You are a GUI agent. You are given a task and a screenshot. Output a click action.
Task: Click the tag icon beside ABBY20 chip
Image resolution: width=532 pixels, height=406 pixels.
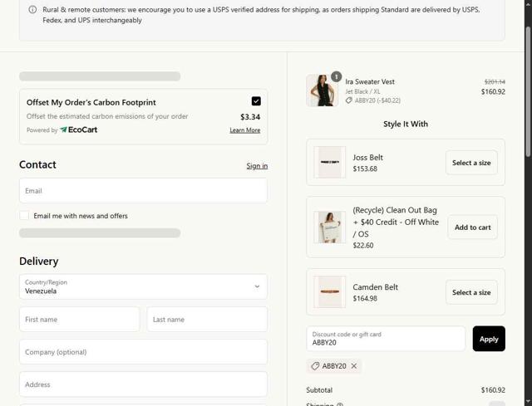[x=315, y=366]
